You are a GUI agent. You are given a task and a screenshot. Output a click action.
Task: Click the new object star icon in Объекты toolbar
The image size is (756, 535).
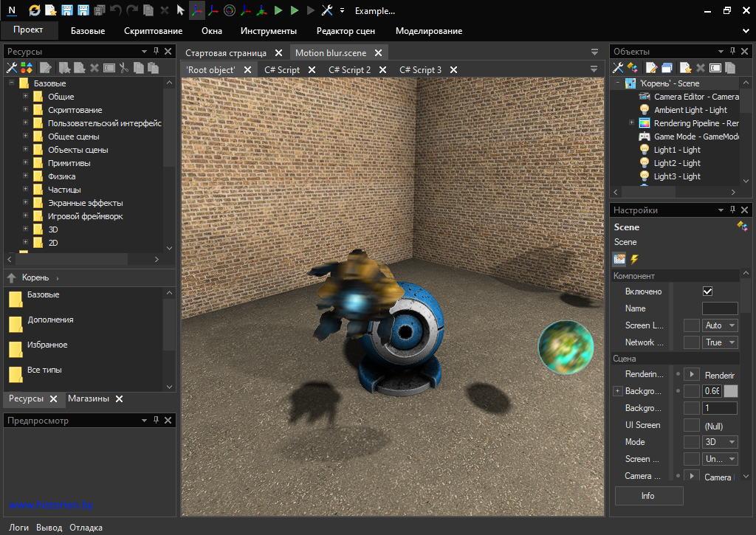pos(685,68)
